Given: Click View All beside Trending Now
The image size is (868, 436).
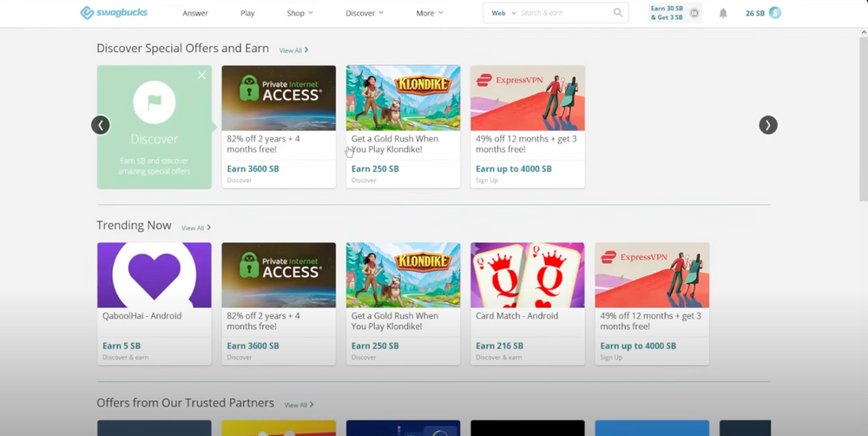Looking at the screenshot, I should click(196, 228).
